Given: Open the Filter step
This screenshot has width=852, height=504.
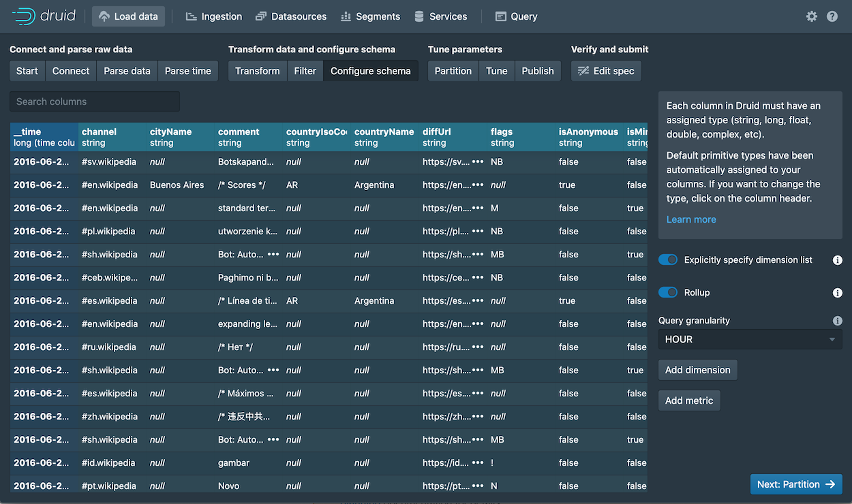Looking at the screenshot, I should [x=305, y=71].
